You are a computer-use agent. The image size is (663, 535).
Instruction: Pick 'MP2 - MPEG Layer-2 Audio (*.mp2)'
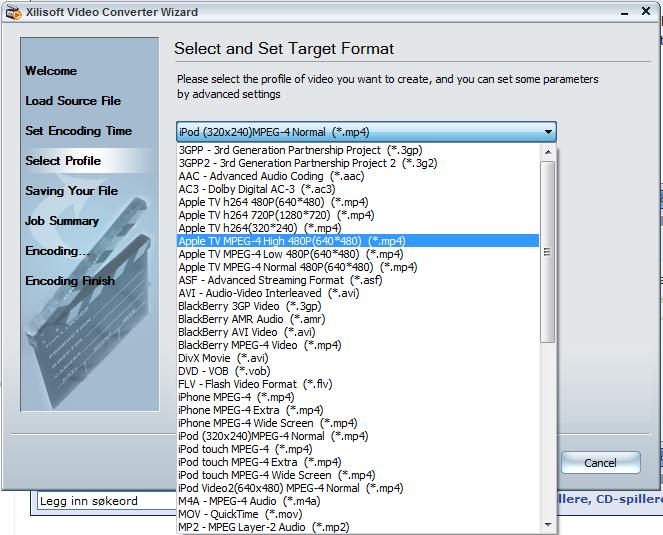[358, 527]
